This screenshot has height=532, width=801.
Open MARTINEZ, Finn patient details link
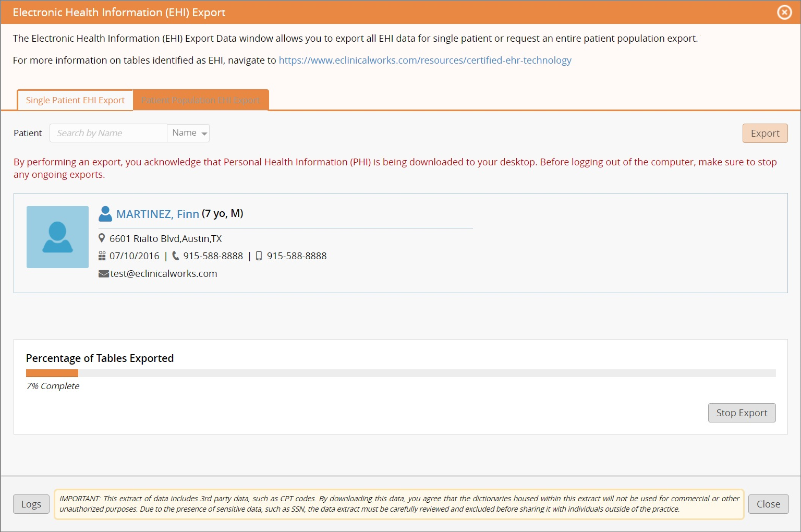tap(158, 214)
